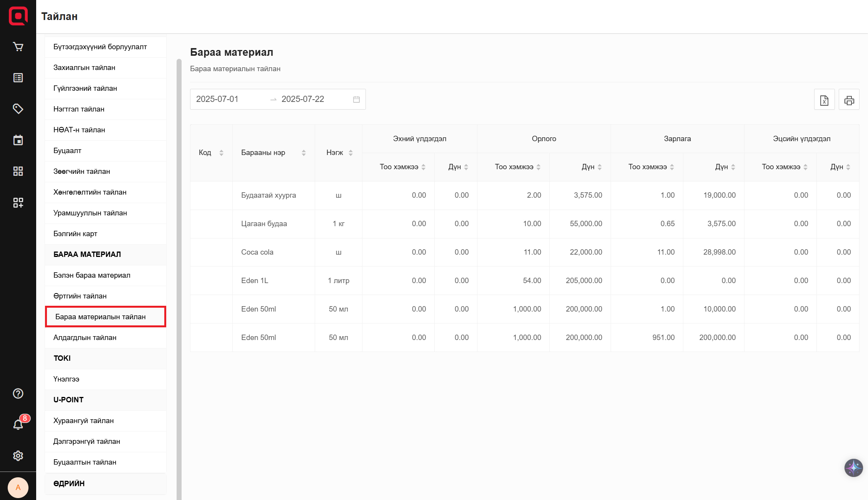
Task: Sort by Нэгж column arrows
Action: point(351,153)
